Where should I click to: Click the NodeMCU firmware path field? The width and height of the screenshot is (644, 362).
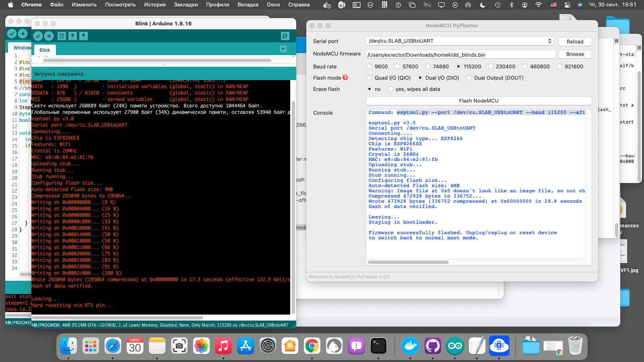[x=461, y=54]
